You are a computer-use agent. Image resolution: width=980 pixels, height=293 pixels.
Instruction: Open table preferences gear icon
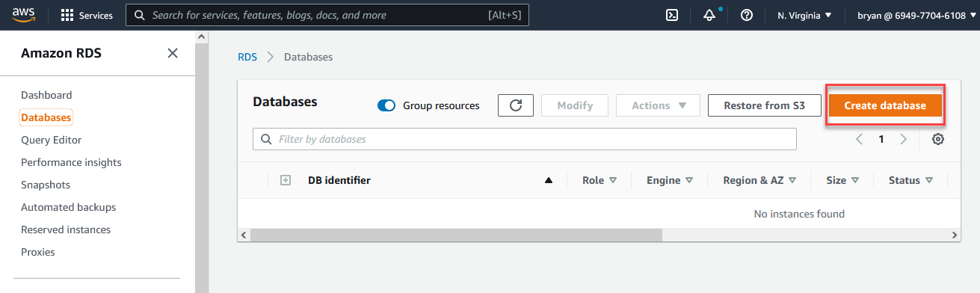coord(938,139)
